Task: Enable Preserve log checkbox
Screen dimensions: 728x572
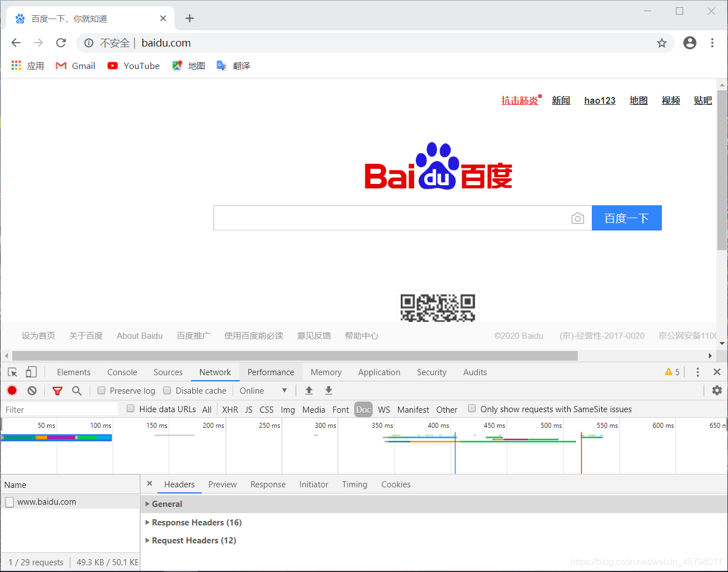Action: 101,390
